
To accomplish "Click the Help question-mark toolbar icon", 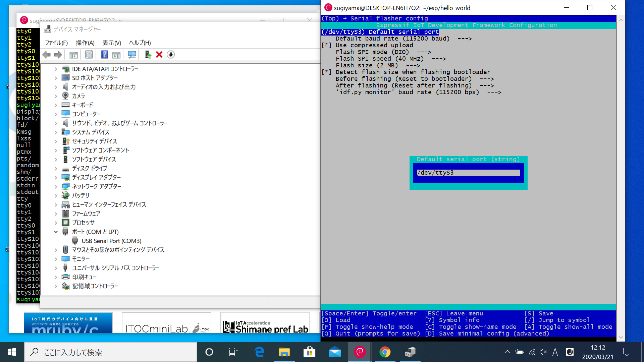I will 105,55.
